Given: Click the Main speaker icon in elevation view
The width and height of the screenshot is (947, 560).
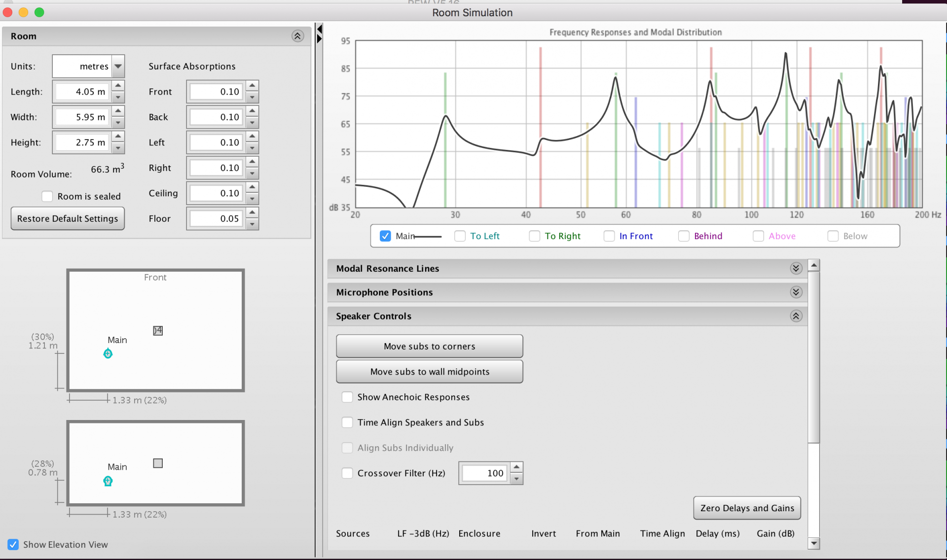Looking at the screenshot, I should coord(108,481).
